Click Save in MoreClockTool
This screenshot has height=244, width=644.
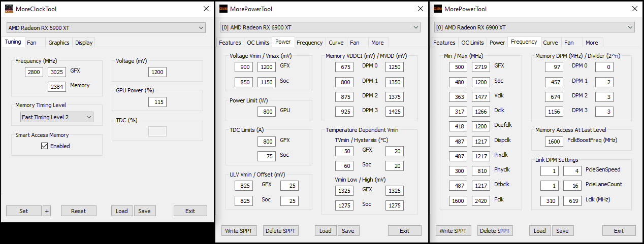pyautogui.click(x=145, y=211)
